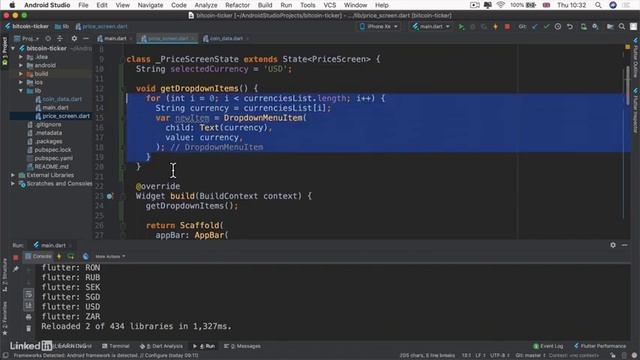Expand the ios folder
The width and height of the screenshot is (640, 360).
click(21, 82)
